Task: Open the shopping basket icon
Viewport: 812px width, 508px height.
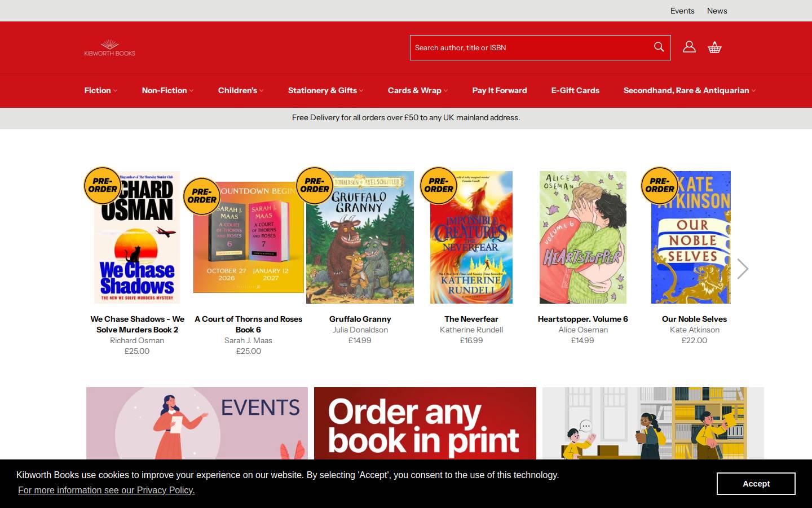Action: point(714,47)
